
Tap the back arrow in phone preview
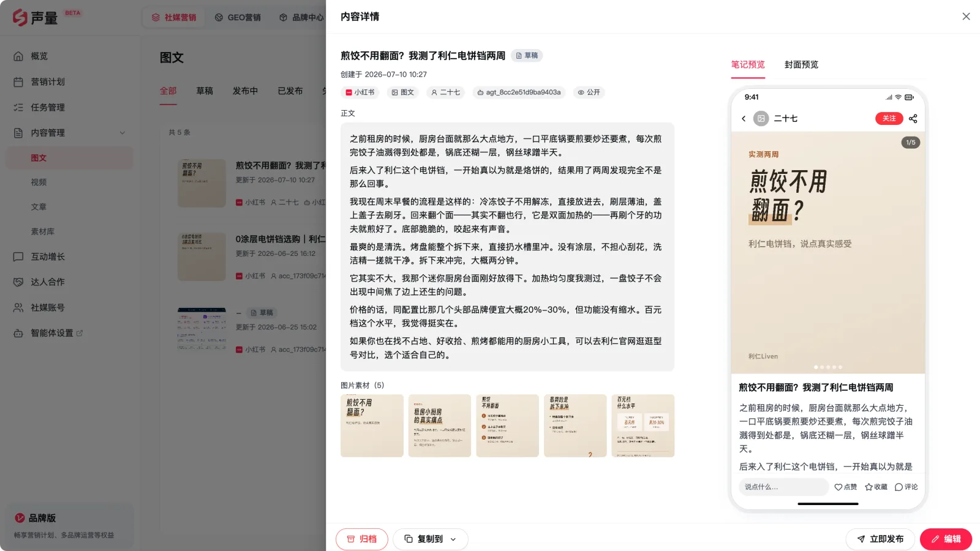[x=744, y=119]
